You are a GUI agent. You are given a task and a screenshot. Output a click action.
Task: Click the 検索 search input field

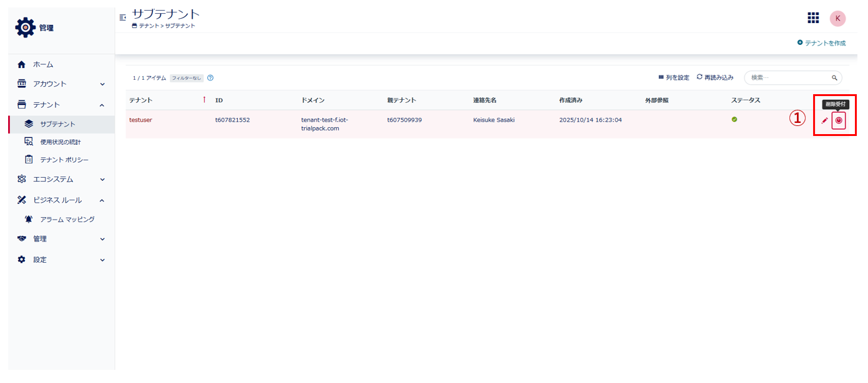click(x=788, y=78)
